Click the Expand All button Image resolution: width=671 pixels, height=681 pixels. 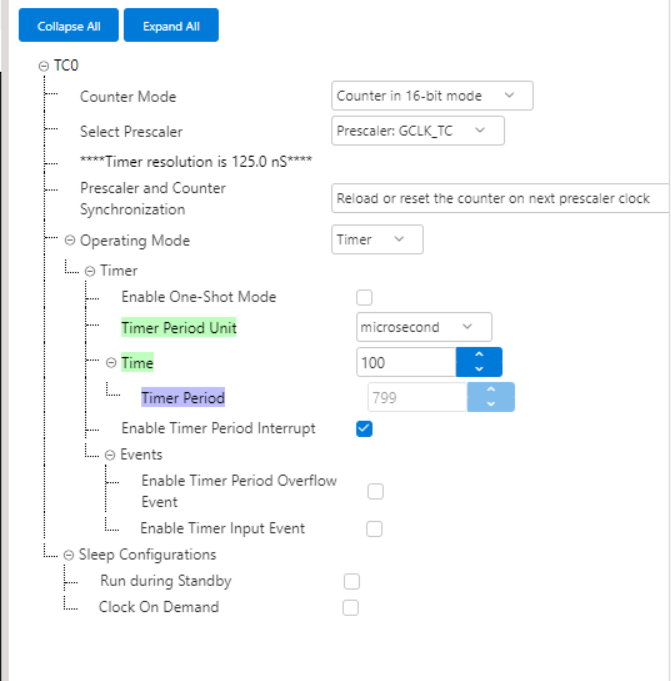pyautogui.click(x=171, y=25)
